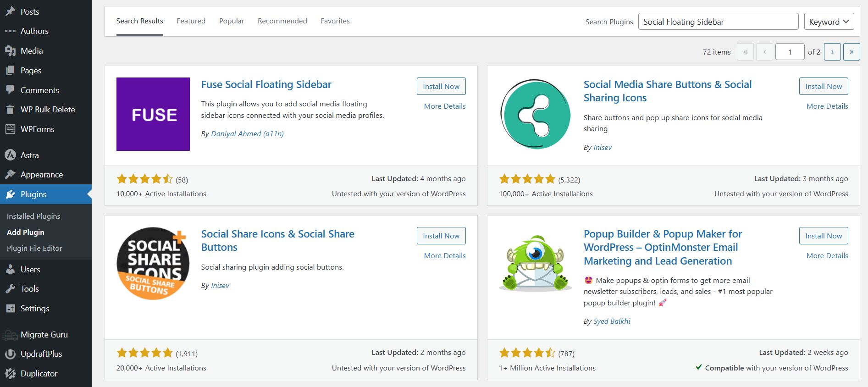Open More Details for Social Media Share Buttons
The width and height of the screenshot is (868, 387).
pyautogui.click(x=827, y=106)
